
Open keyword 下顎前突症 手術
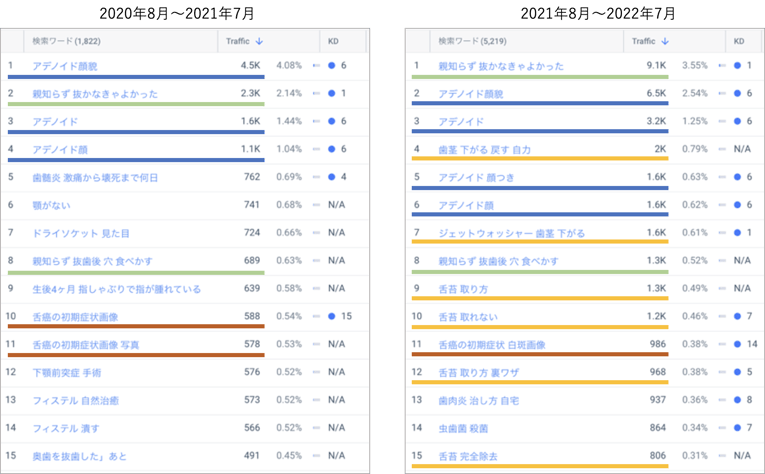click(67, 373)
